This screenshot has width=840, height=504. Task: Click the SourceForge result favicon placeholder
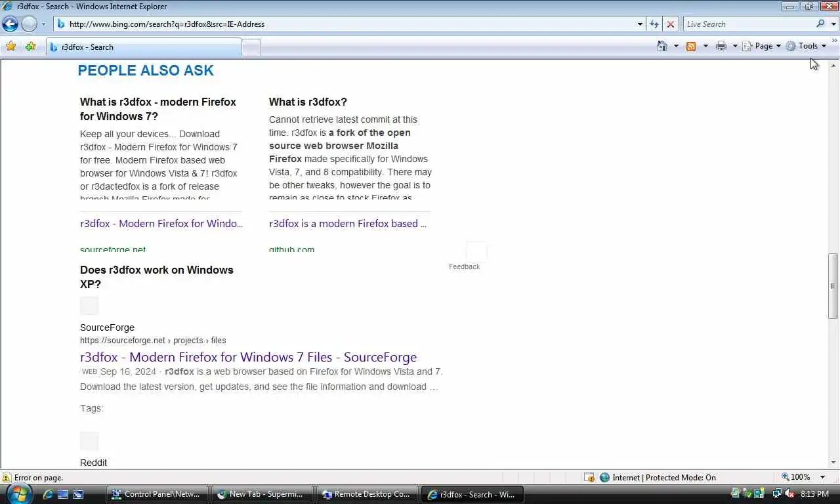pos(89,306)
